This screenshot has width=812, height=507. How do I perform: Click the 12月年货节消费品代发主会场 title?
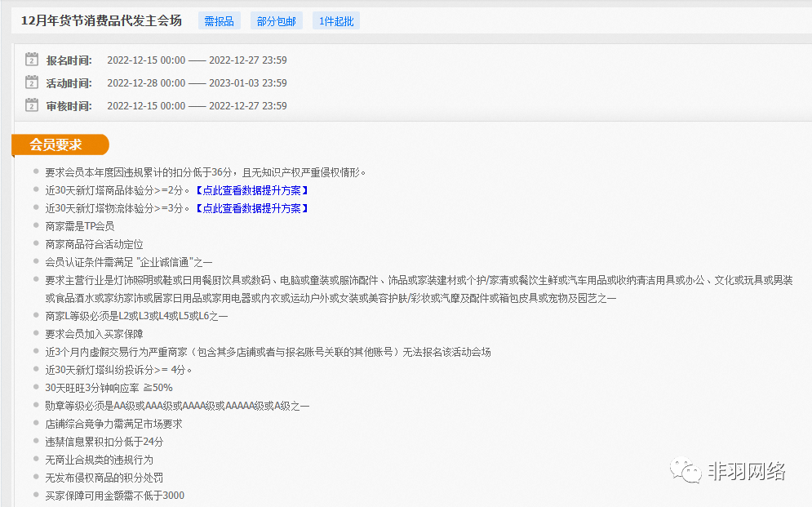[x=101, y=20]
